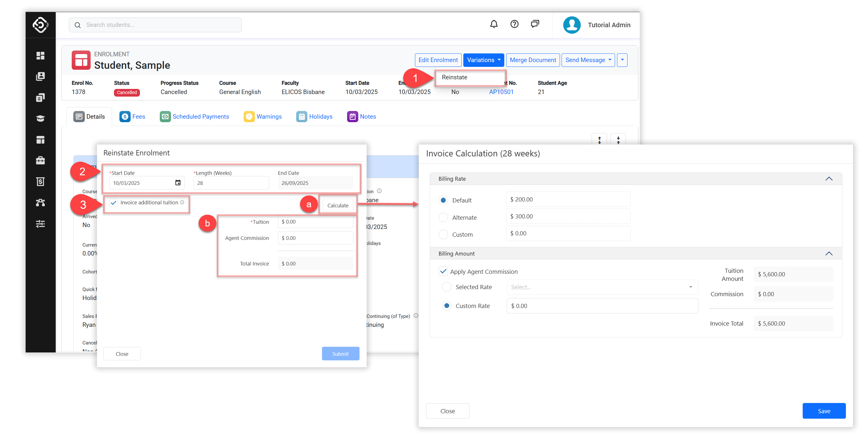This screenshot has height=442, width=868.
Task: Choose Reinstate from the Variations menu
Action: tap(454, 77)
